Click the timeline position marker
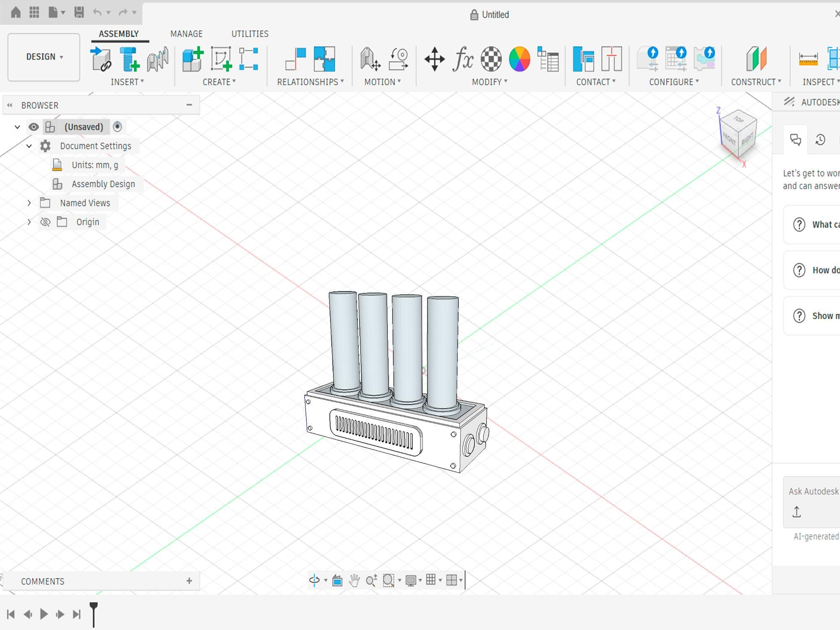This screenshot has height=630, width=840. click(94, 614)
